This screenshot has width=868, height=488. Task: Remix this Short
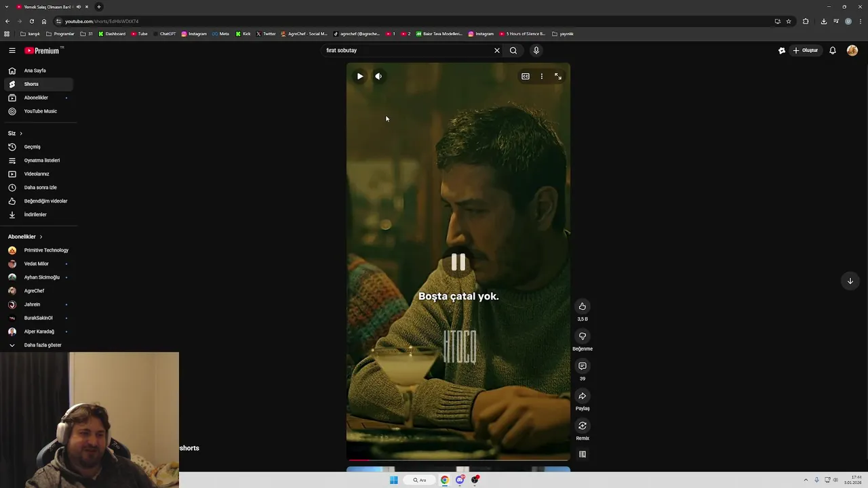(582, 426)
